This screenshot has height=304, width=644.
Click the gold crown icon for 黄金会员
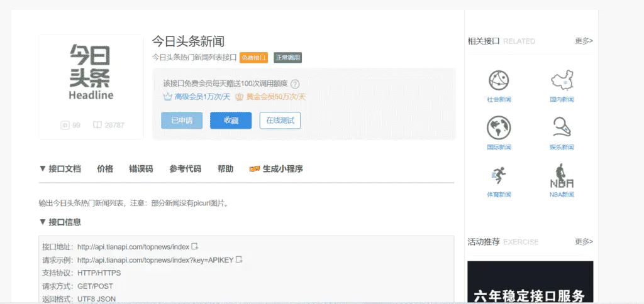(239, 97)
